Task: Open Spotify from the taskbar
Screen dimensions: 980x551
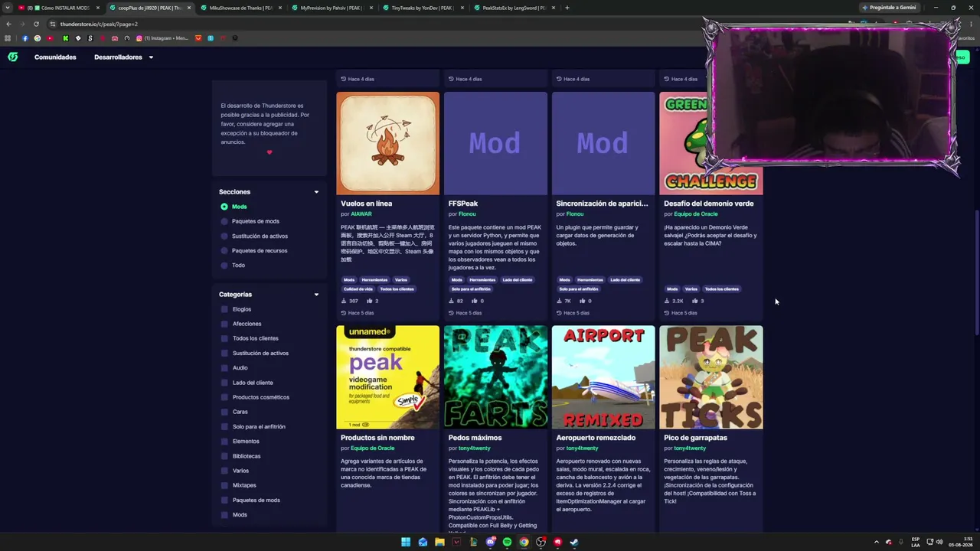Action: point(507,542)
